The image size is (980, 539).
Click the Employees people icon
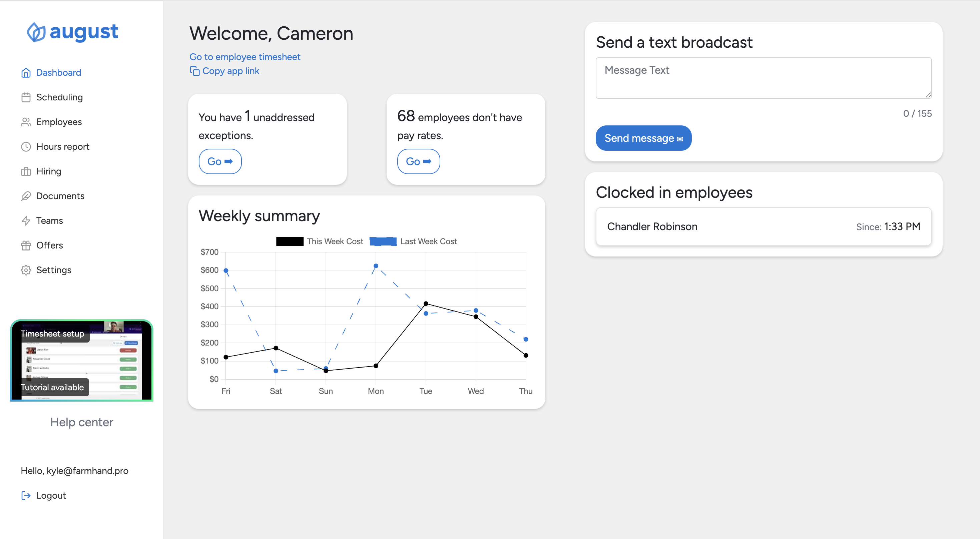pyautogui.click(x=26, y=122)
